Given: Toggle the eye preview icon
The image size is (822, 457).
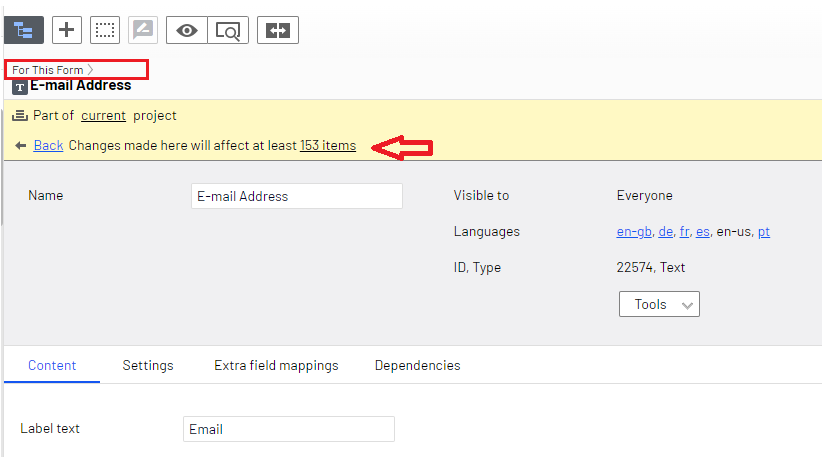Looking at the screenshot, I should click(187, 30).
